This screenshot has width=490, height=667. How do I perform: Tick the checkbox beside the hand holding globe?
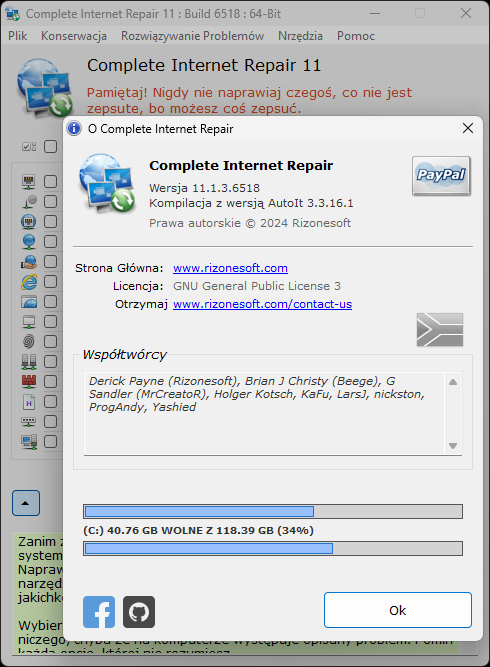pos(50,262)
